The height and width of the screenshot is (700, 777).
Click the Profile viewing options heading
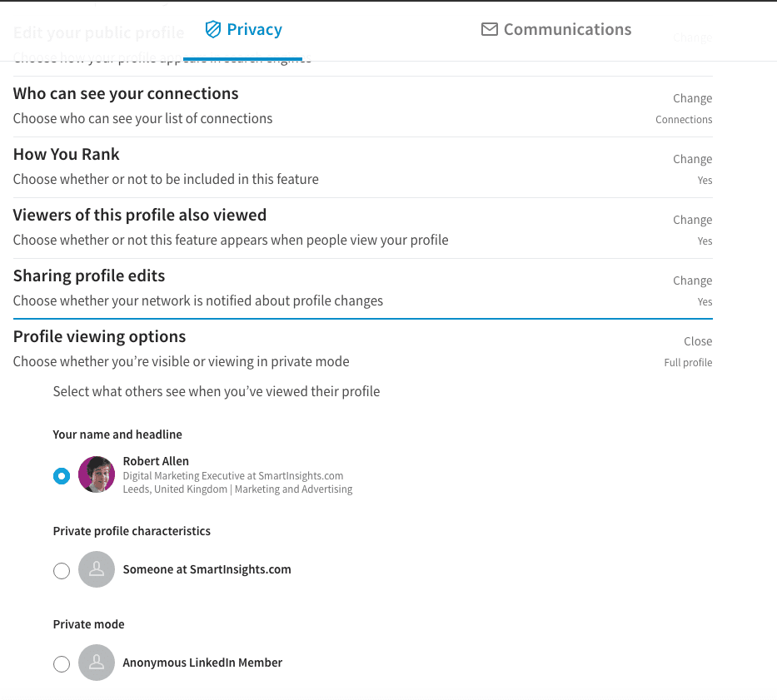(x=99, y=336)
